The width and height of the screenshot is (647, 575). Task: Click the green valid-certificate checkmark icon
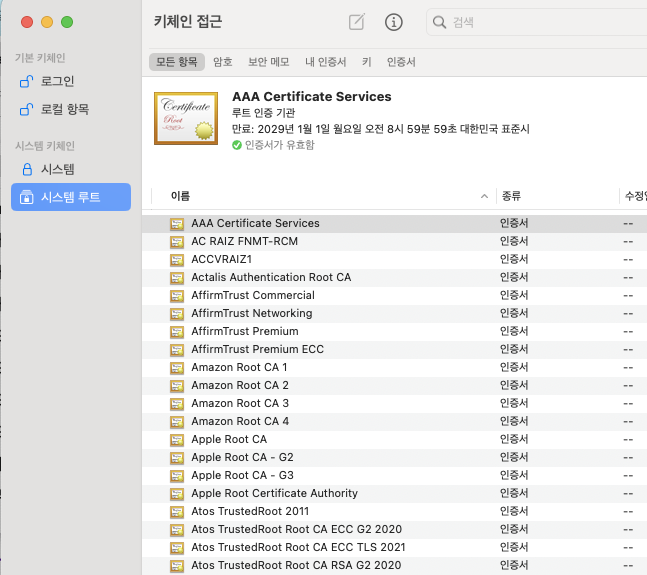click(x=237, y=145)
